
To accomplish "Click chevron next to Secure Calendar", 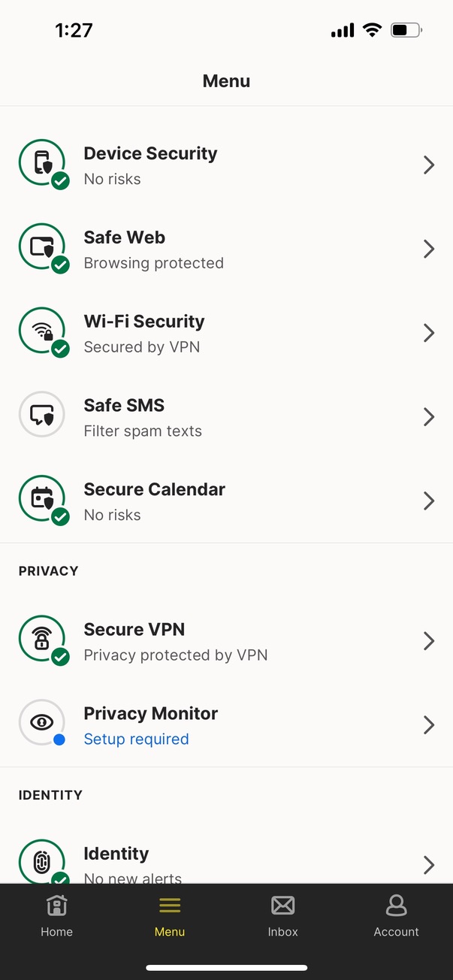I will pos(429,501).
